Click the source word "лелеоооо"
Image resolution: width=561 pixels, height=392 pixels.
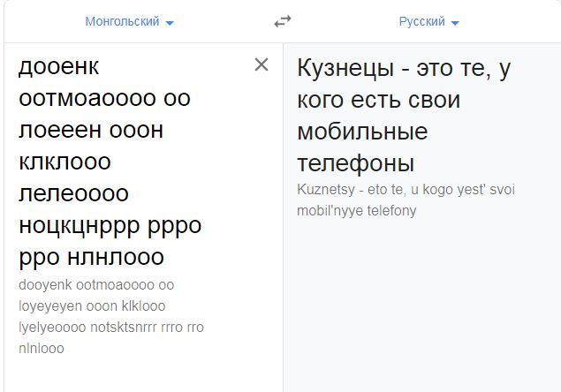(73, 193)
